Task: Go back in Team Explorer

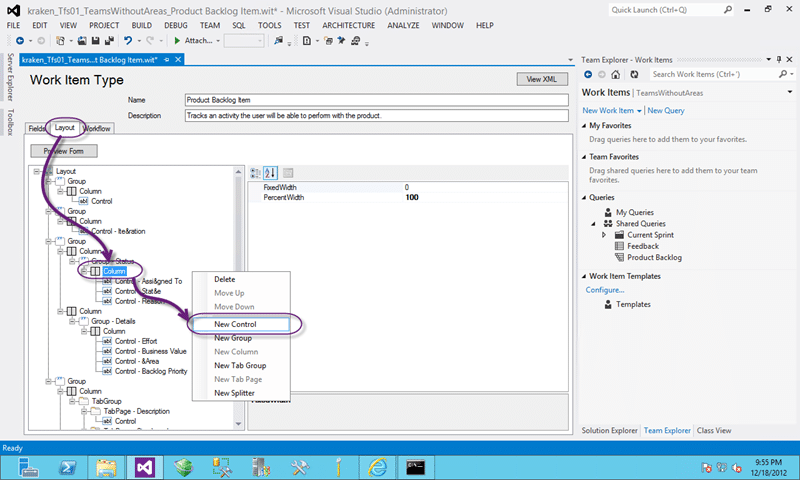Action: point(588,74)
